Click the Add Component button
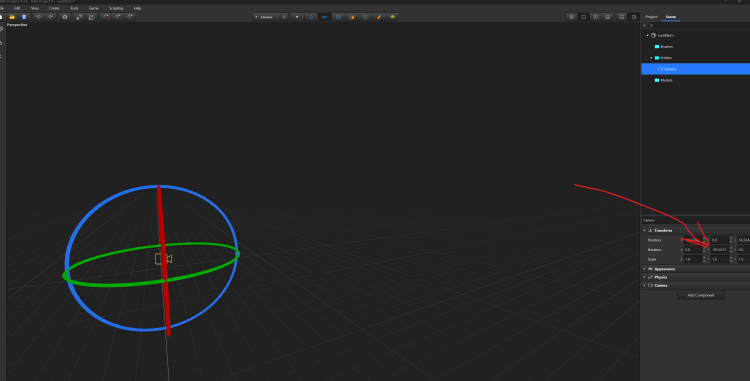750x381 pixels. (x=701, y=295)
